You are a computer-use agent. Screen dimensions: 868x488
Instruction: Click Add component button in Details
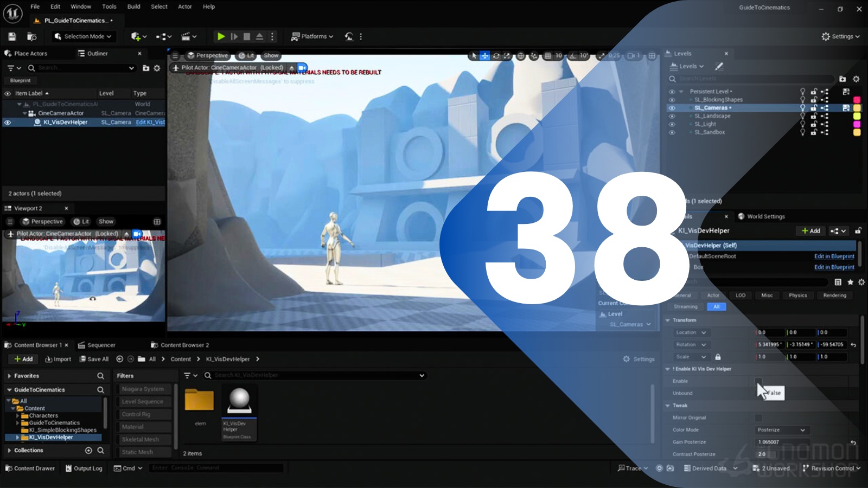(811, 230)
